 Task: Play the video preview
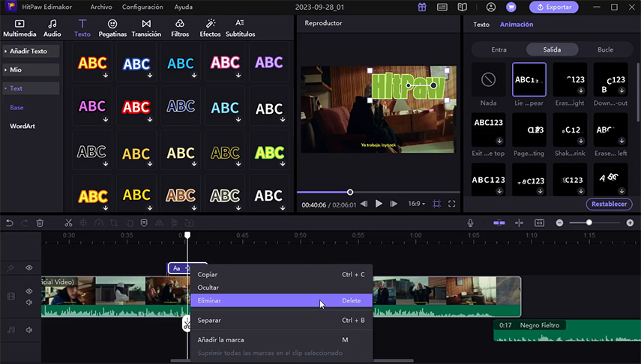(x=379, y=204)
